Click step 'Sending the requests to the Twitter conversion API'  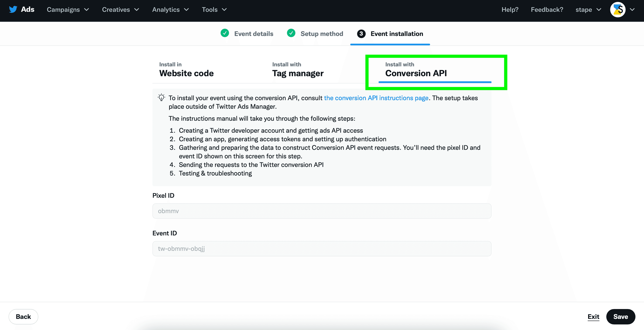251,165
